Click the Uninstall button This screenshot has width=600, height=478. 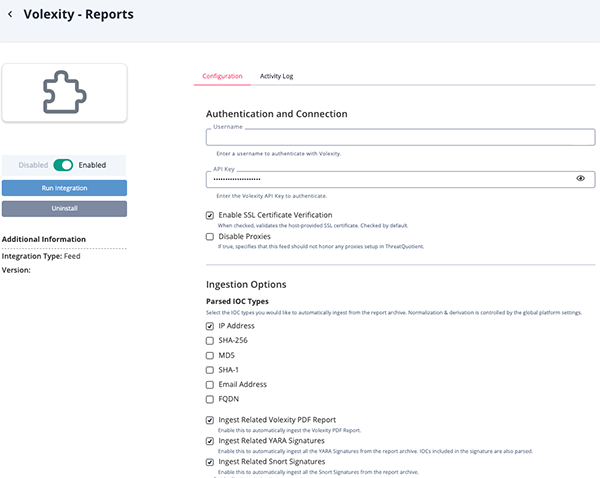(x=64, y=209)
